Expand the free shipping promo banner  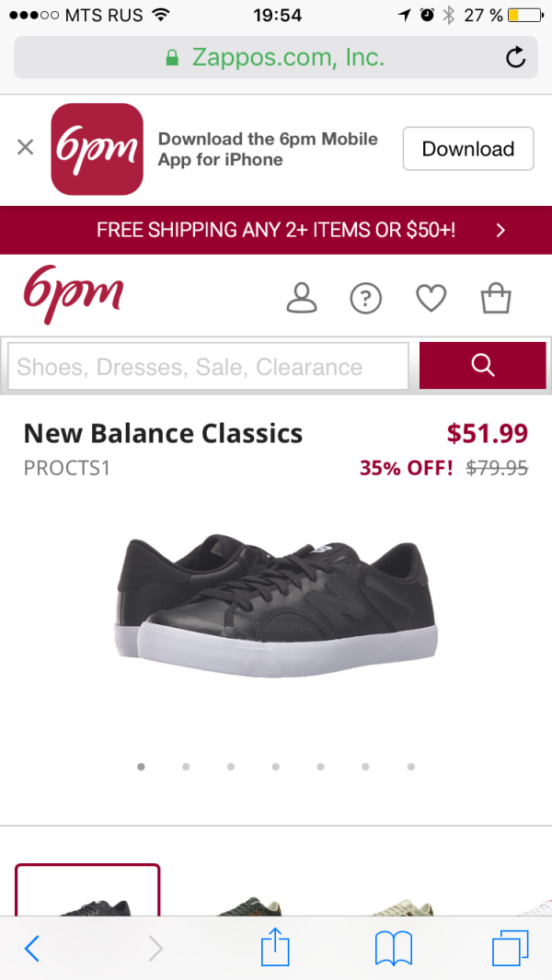[276, 230]
